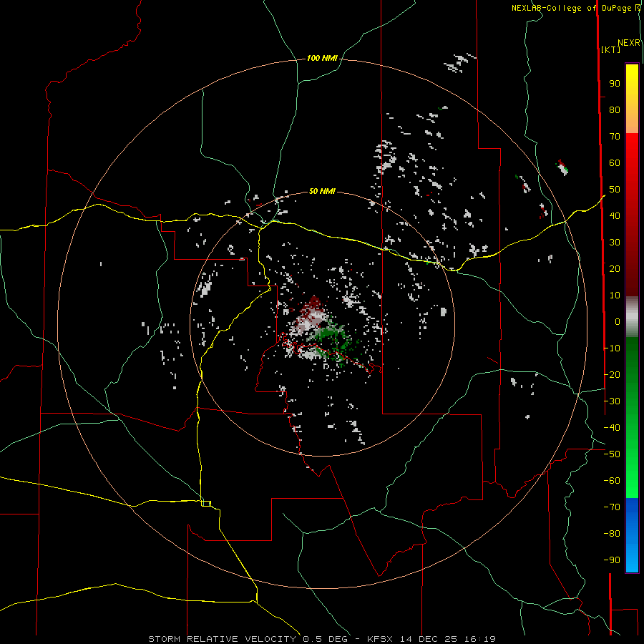Click the "NEXR" label above the scale

pyautogui.click(x=629, y=43)
